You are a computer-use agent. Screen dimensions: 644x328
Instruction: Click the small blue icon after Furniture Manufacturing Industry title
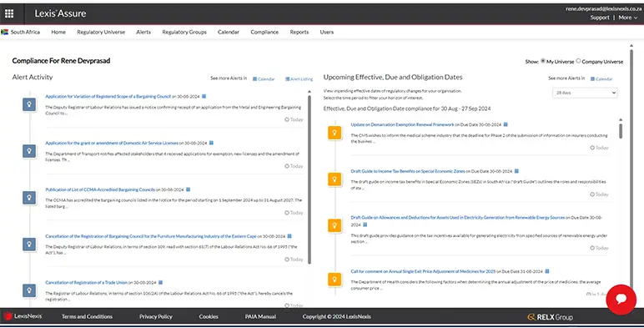(289, 236)
